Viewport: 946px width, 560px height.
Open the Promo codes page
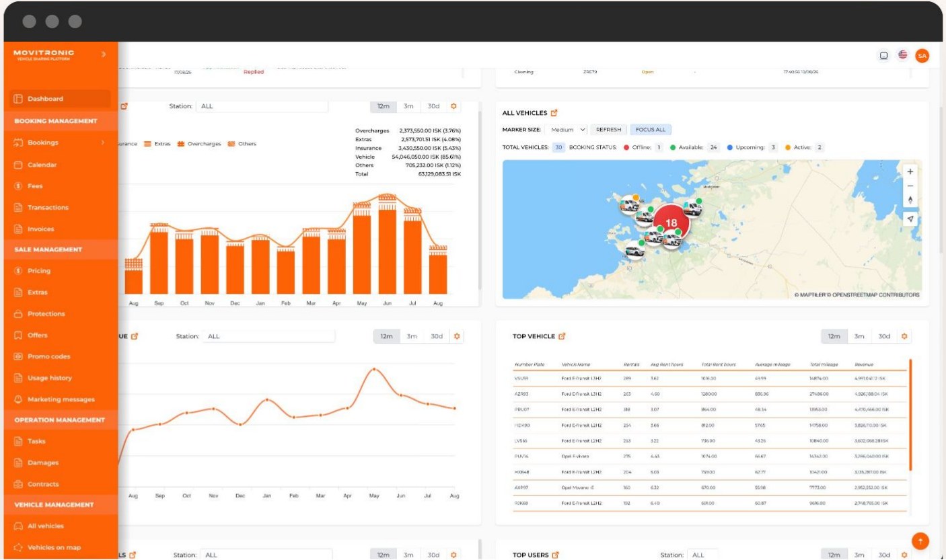48,356
